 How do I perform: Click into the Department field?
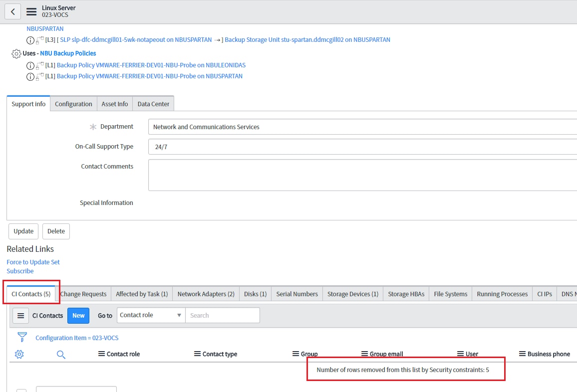(x=362, y=127)
